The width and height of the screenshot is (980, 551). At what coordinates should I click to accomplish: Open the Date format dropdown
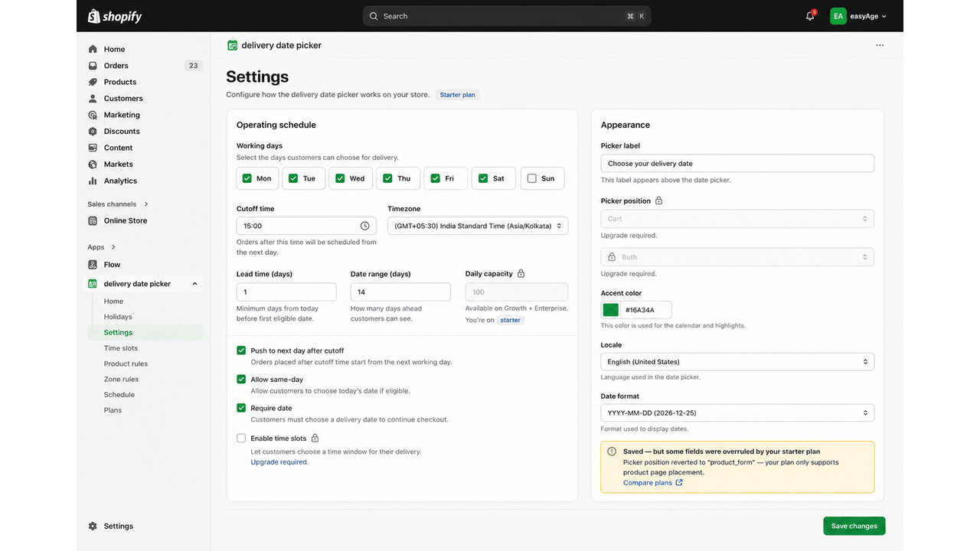[x=737, y=413]
